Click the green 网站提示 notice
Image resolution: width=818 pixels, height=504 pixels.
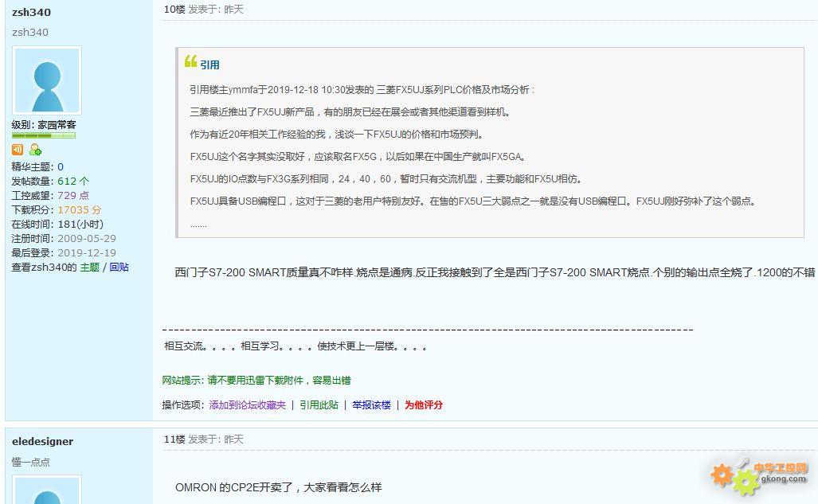pos(256,381)
